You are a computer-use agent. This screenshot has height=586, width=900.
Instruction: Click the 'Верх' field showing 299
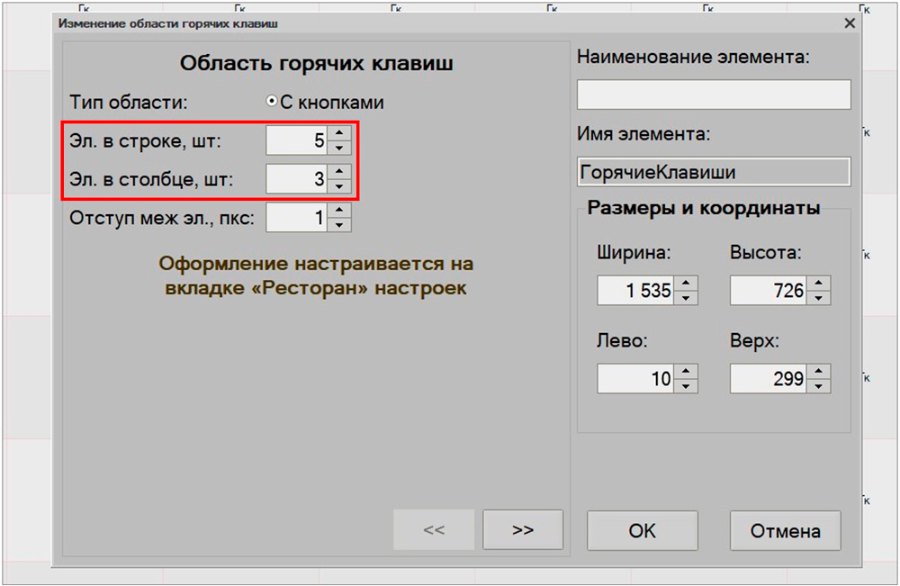(x=769, y=379)
